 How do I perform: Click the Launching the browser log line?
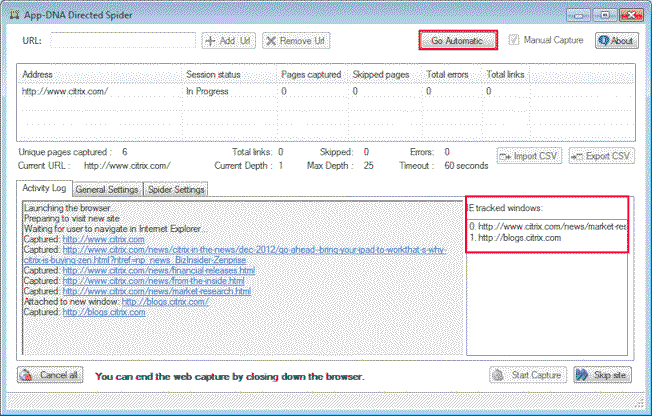coord(67,208)
